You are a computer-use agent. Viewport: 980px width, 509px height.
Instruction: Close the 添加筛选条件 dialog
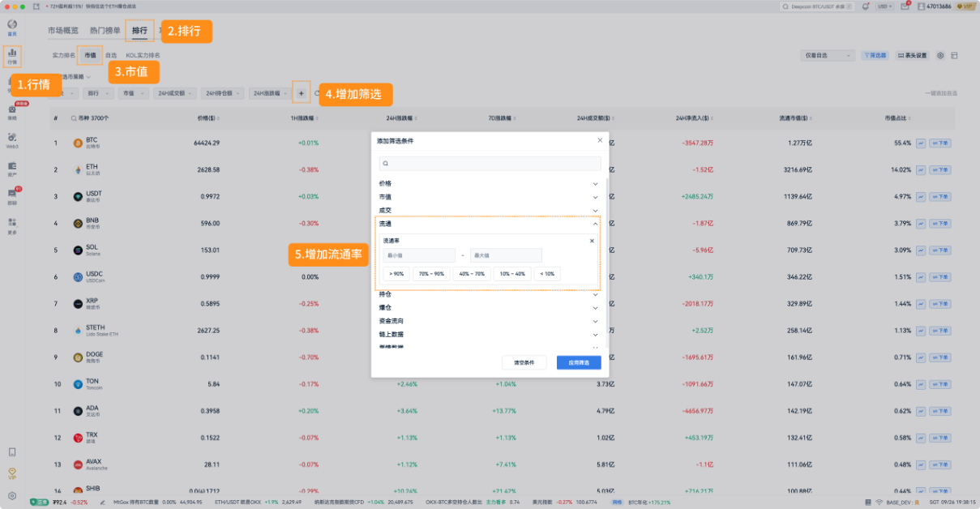point(600,140)
